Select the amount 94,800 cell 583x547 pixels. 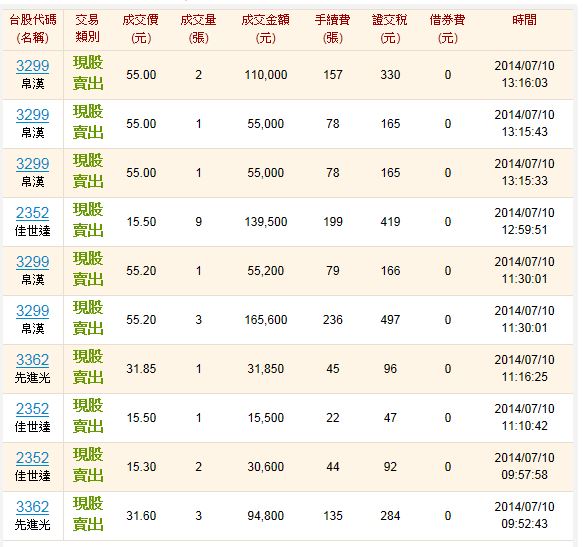[x=266, y=516]
